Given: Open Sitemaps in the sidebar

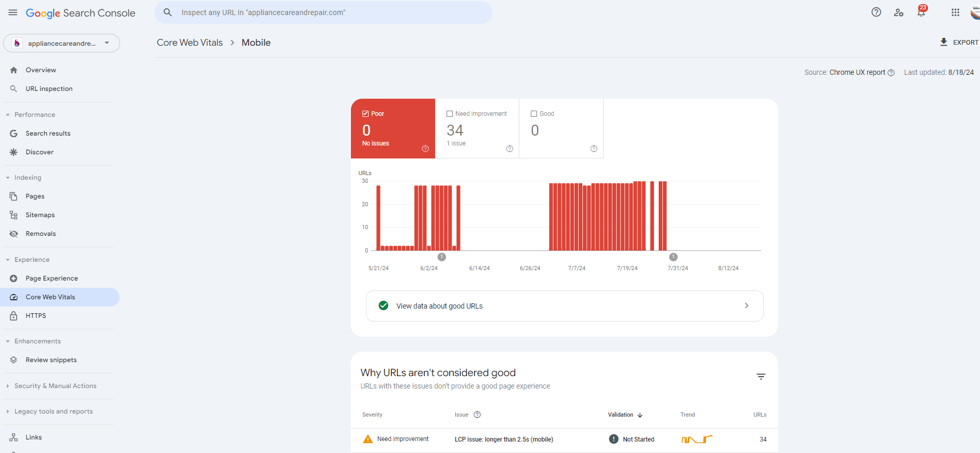Looking at the screenshot, I should (40, 215).
